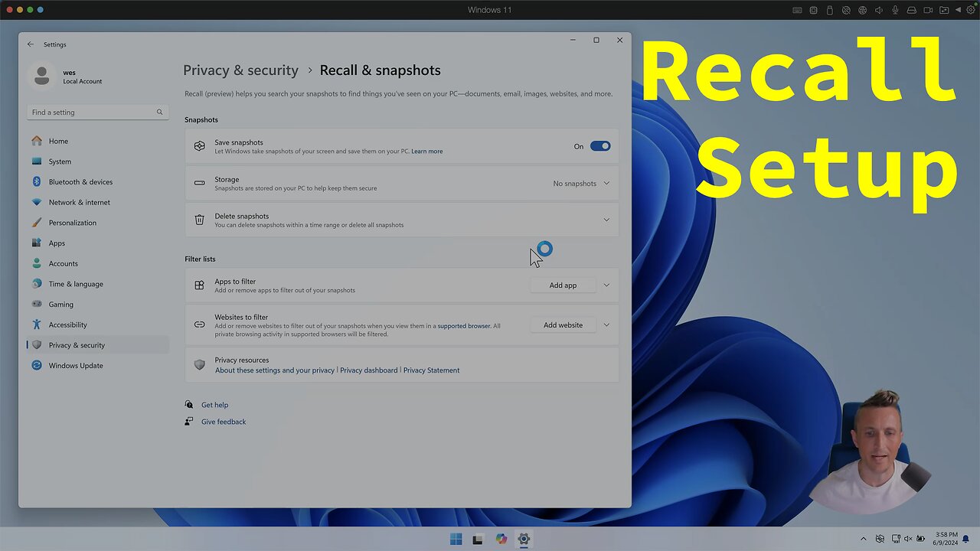Open Accessibility settings

(97, 324)
